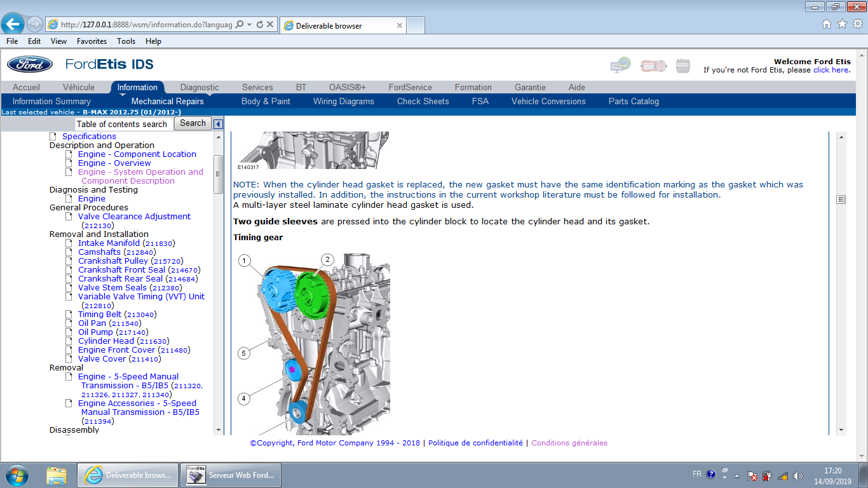868x488 pixels.
Task: Click the computer network connection icon
Action: pyautogui.click(x=620, y=65)
